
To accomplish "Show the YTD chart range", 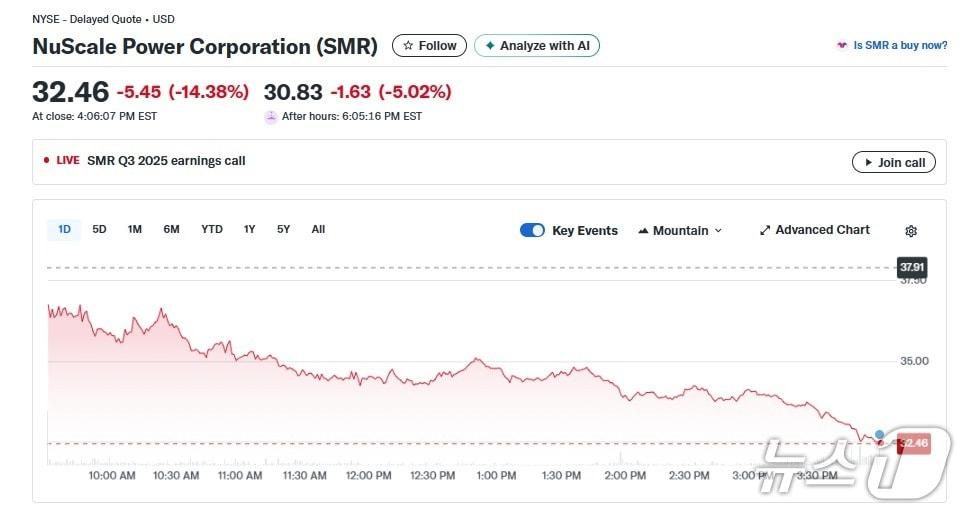I will [212, 229].
